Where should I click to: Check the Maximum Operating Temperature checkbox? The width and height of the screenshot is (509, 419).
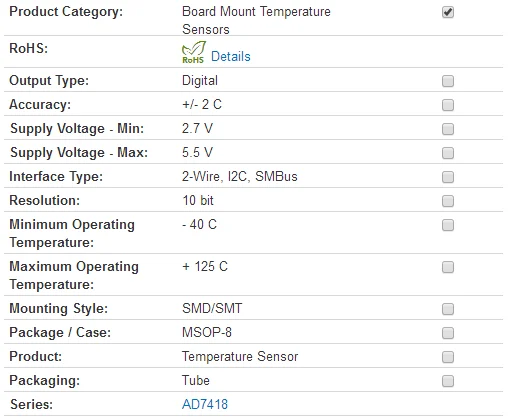[448, 267]
